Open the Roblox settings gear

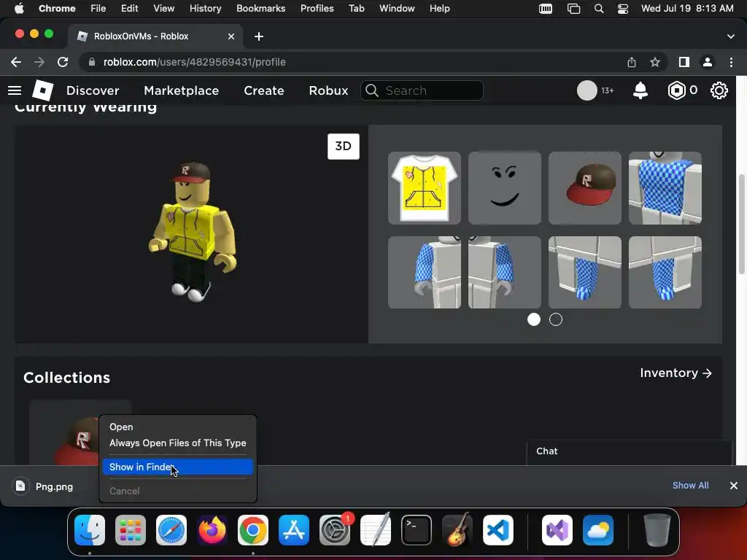(x=719, y=90)
